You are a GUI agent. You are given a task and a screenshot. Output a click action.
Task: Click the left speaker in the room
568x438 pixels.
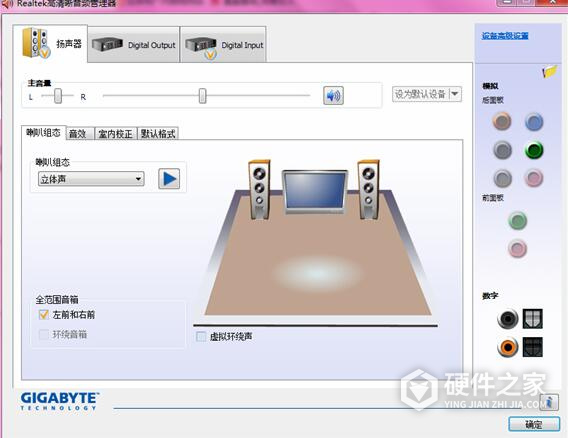pyautogui.click(x=259, y=189)
